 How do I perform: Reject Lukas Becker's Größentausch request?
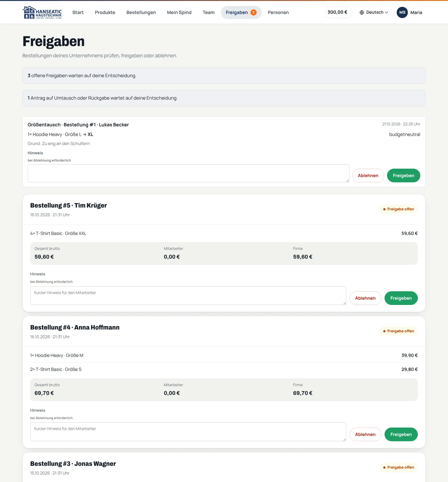pos(368,175)
